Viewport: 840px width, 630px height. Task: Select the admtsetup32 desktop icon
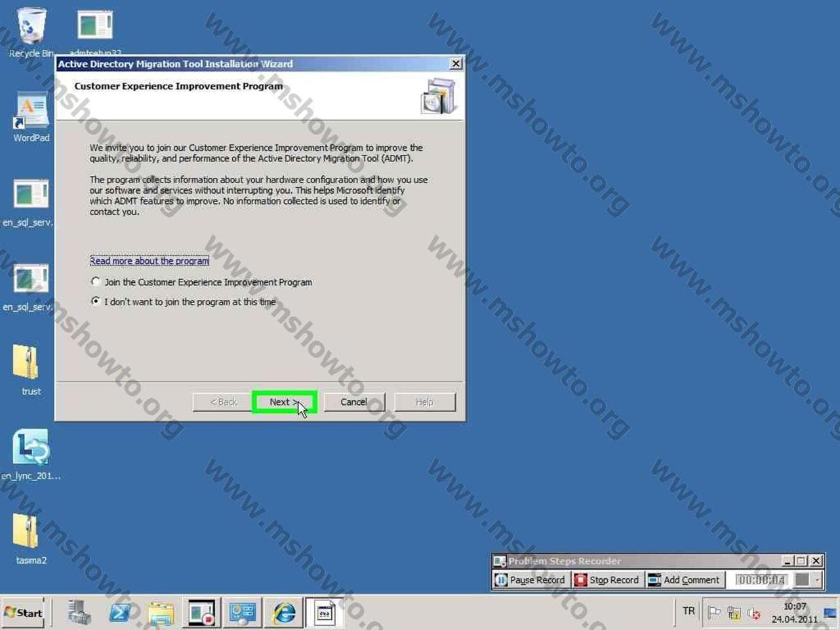[x=95, y=31]
